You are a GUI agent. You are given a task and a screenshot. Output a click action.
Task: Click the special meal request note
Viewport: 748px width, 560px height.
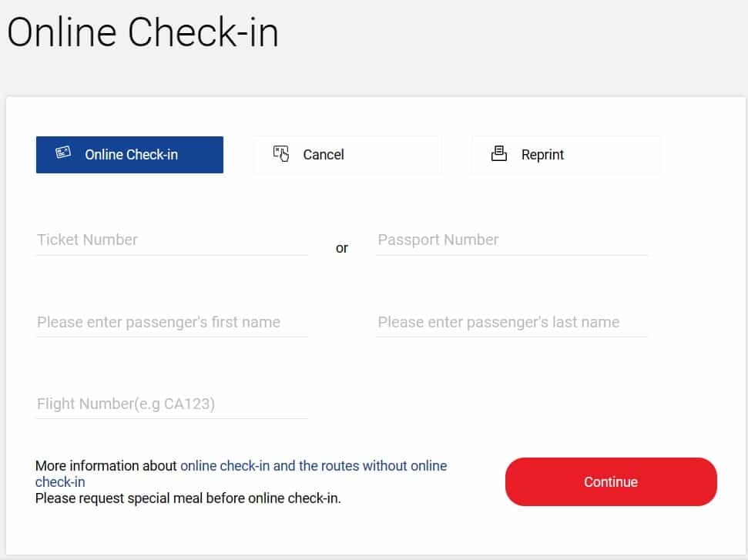188,498
